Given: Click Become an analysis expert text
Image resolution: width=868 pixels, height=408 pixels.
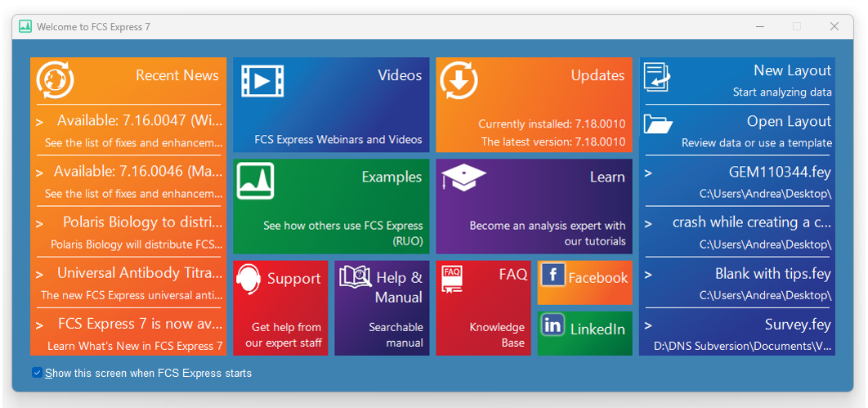Looking at the screenshot, I should pos(548,233).
